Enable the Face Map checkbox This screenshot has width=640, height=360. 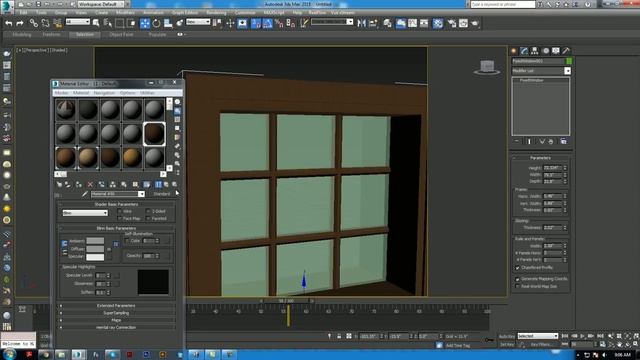(x=120, y=219)
